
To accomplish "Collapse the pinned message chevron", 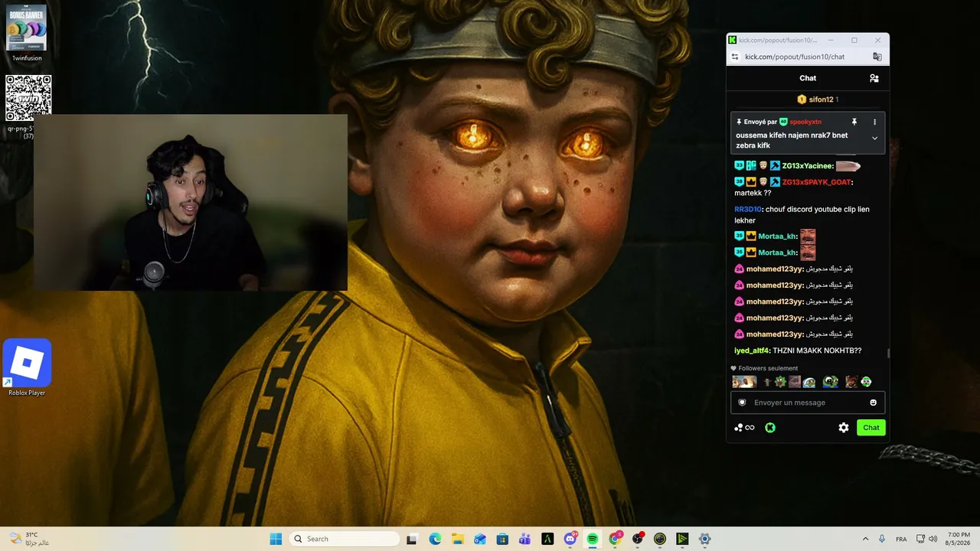I will [874, 139].
